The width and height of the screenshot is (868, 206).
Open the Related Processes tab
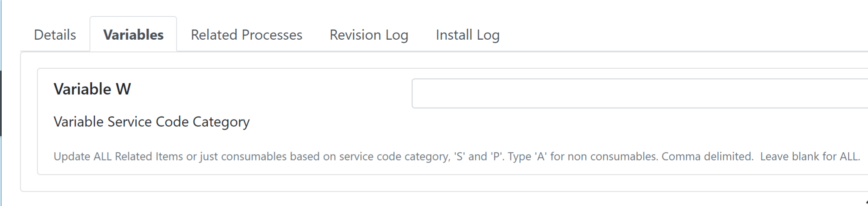tap(247, 35)
